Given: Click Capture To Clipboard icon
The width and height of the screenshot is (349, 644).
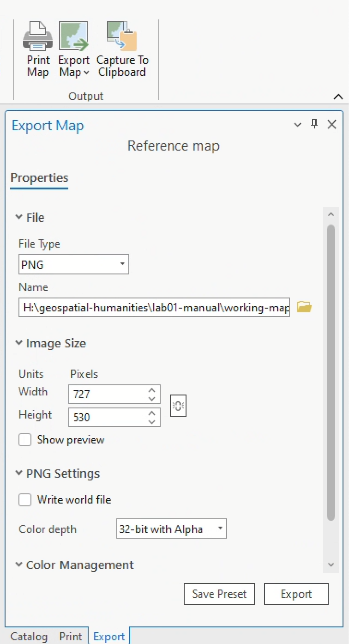Looking at the screenshot, I should pyautogui.click(x=122, y=37).
